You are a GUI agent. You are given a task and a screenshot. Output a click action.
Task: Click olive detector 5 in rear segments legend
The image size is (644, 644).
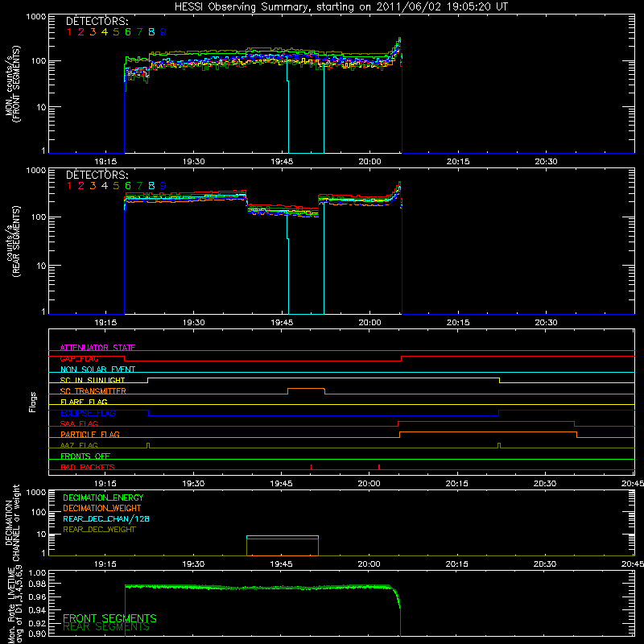click(x=116, y=186)
